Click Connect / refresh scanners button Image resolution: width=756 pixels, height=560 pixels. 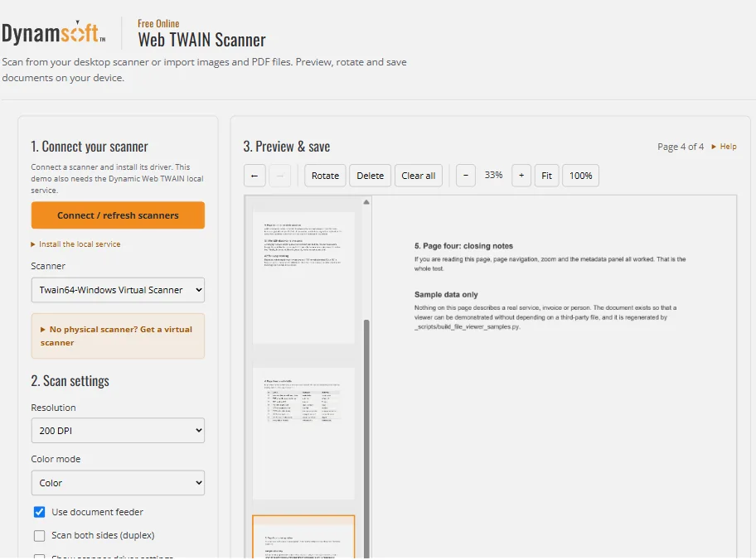tap(118, 215)
